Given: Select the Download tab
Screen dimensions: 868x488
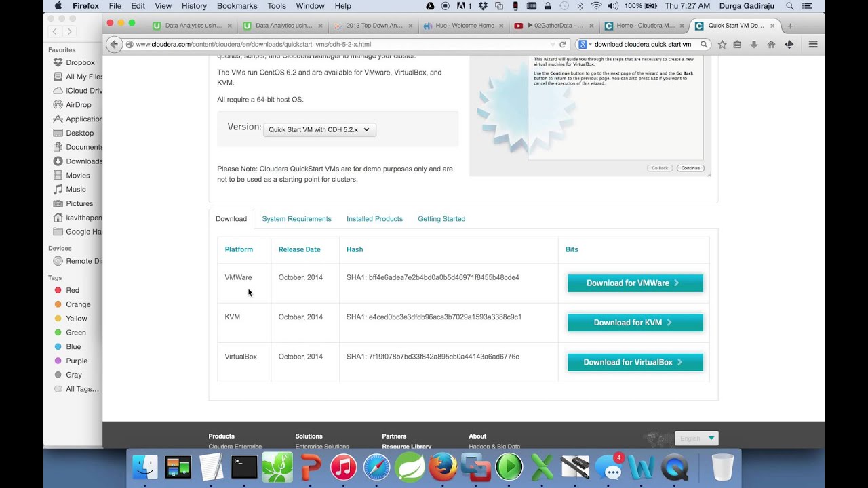Looking at the screenshot, I should [231, 219].
